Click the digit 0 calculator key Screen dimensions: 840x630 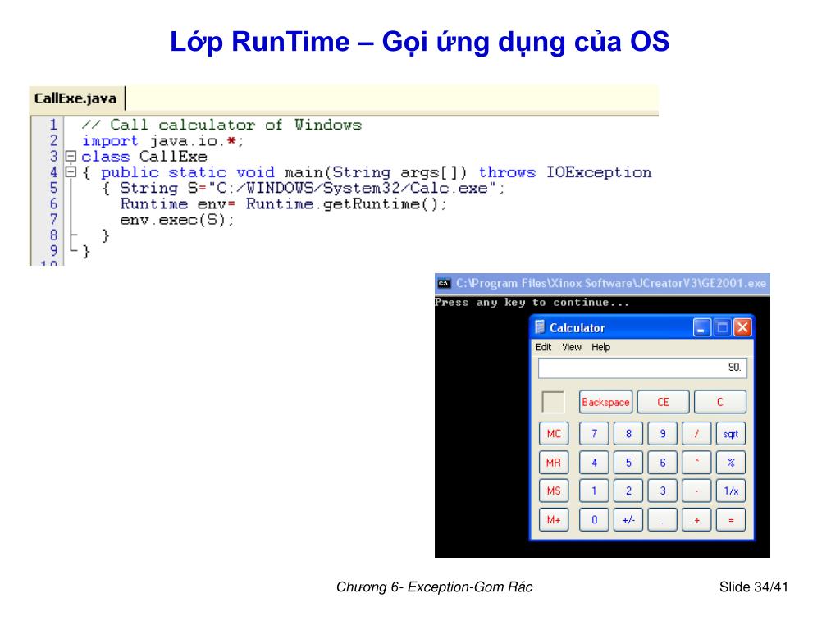click(x=594, y=519)
